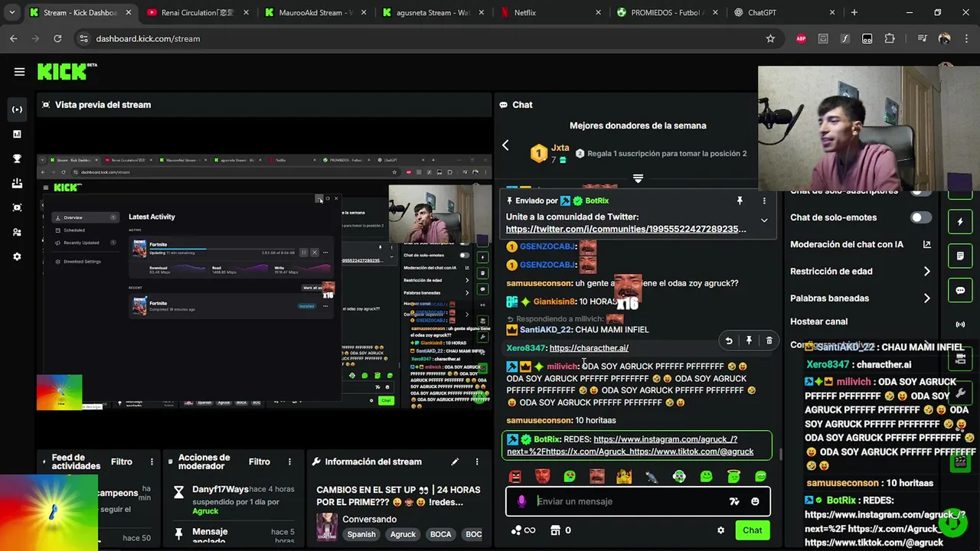Select the Stream icon in the left sidebar
Viewport: 980px width, 551px height.
[17, 109]
